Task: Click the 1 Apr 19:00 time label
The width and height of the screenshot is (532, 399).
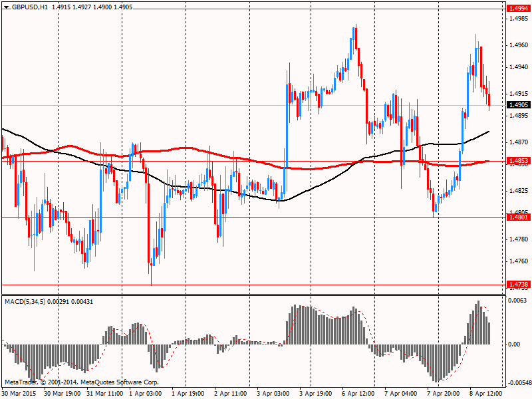Action: pos(188,394)
